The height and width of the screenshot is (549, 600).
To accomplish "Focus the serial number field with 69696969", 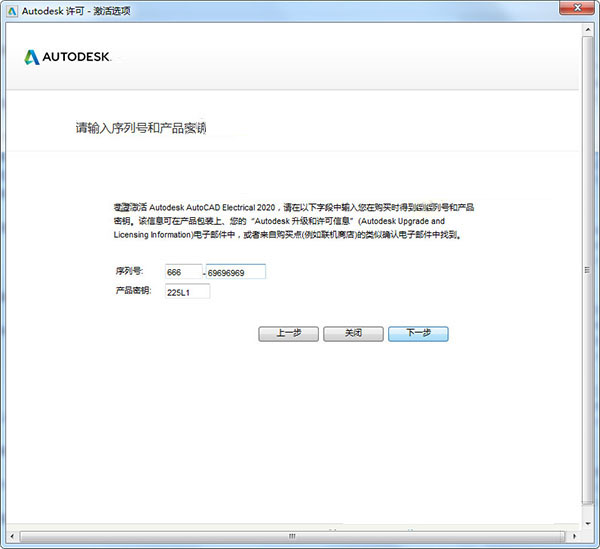I will (x=235, y=272).
